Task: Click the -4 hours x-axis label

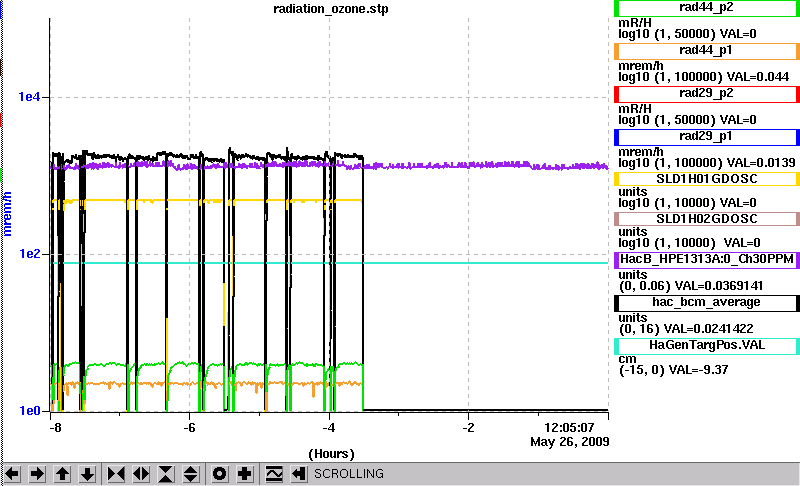Action: (329, 428)
